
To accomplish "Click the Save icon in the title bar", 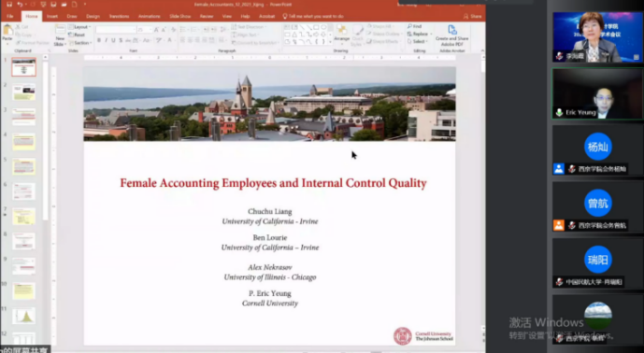I will [x=9, y=5].
